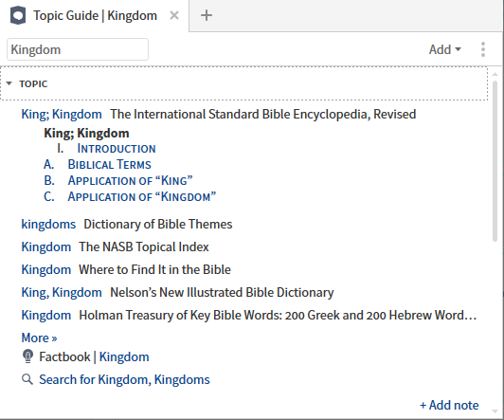
Task: Open Application of "Kingdom" section
Action: (x=142, y=196)
